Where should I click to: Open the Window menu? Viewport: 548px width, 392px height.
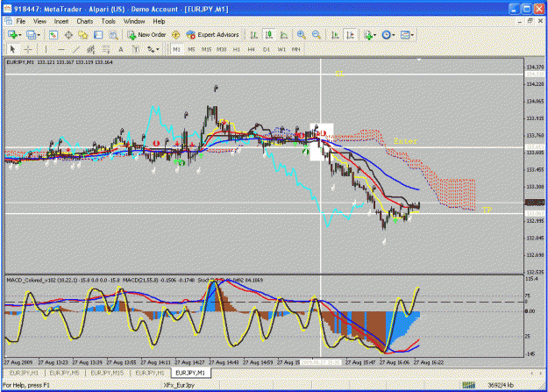(134, 21)
